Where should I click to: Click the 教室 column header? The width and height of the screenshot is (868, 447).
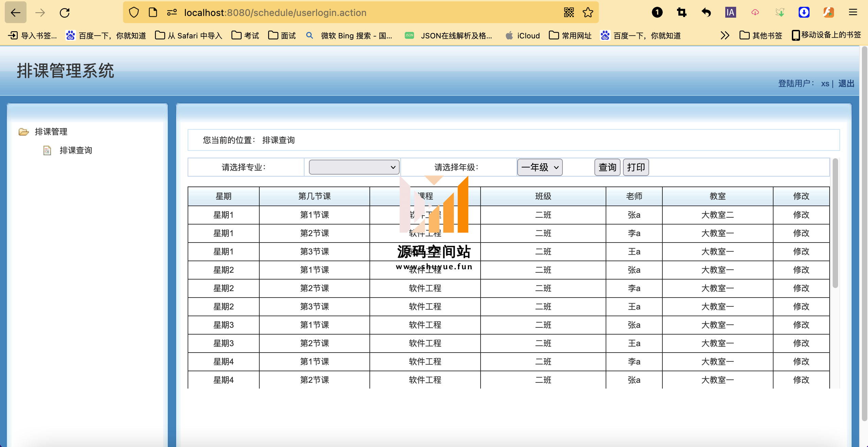(718, 196)
